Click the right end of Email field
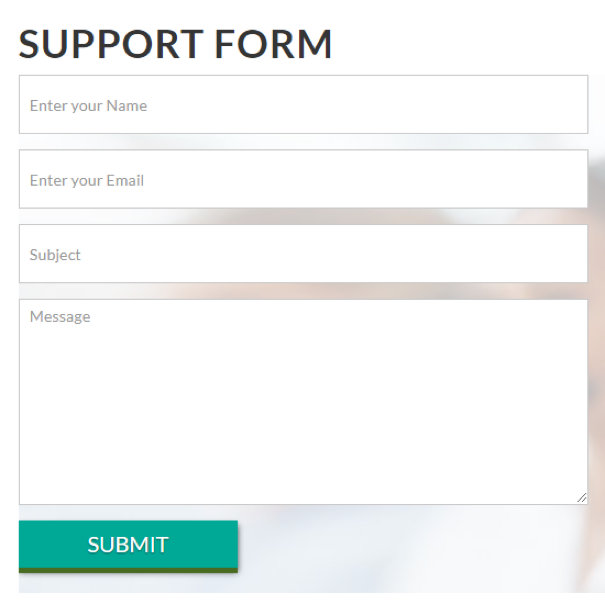Screen dimensions: 605x616 (x=570, y=180)
